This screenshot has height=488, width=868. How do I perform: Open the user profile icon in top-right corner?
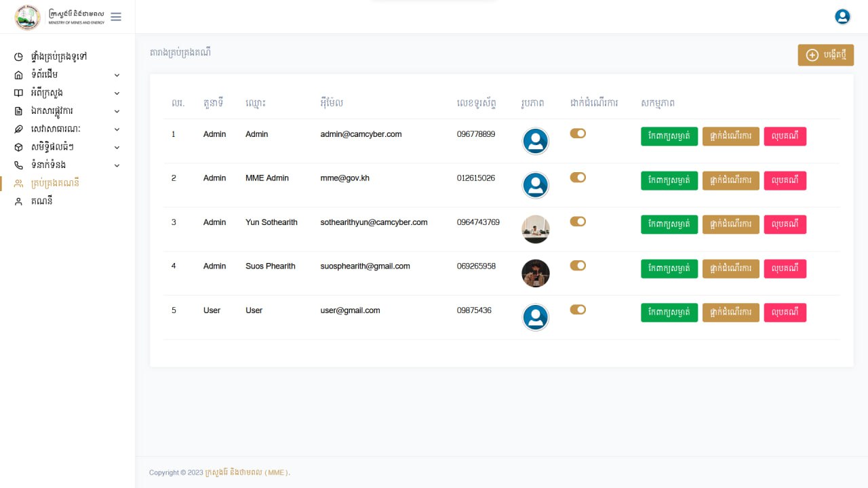click(842, 17)
